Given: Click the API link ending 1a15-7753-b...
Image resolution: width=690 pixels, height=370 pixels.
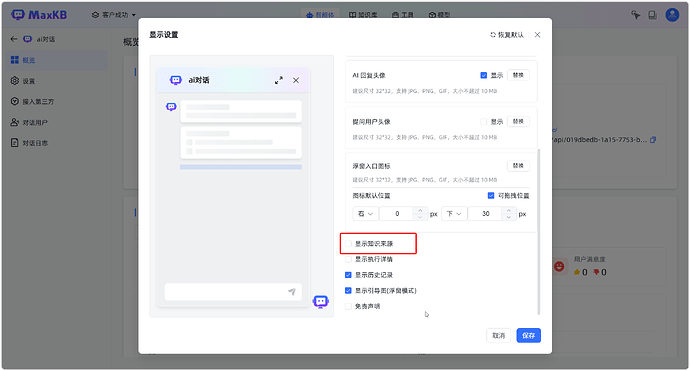Looking at the screenshot, I should coord(600,140).
